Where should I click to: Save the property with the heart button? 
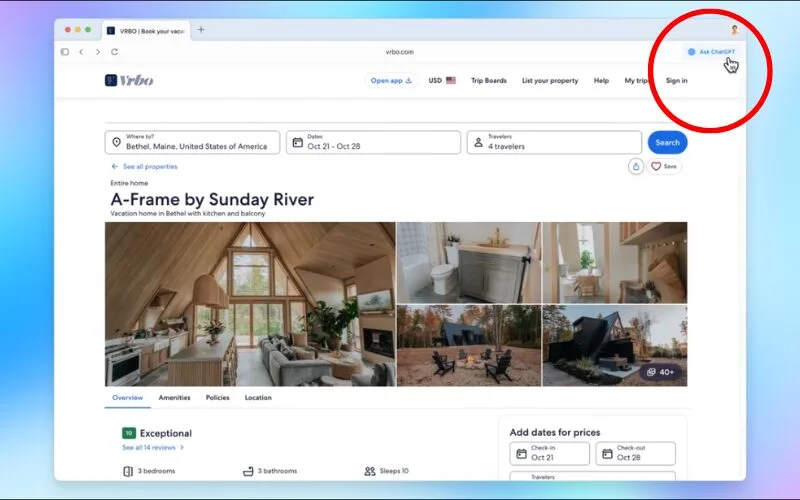[x=665, y=167]
